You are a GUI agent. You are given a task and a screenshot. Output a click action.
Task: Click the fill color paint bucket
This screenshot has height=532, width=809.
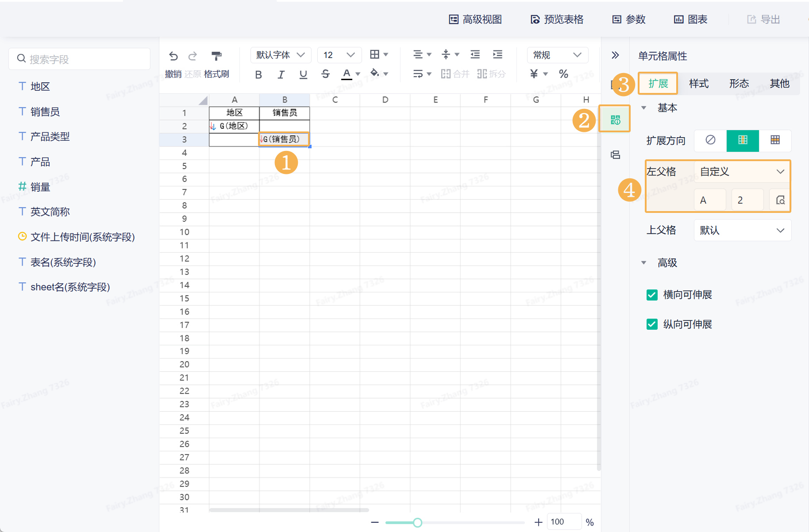point(375,73)
